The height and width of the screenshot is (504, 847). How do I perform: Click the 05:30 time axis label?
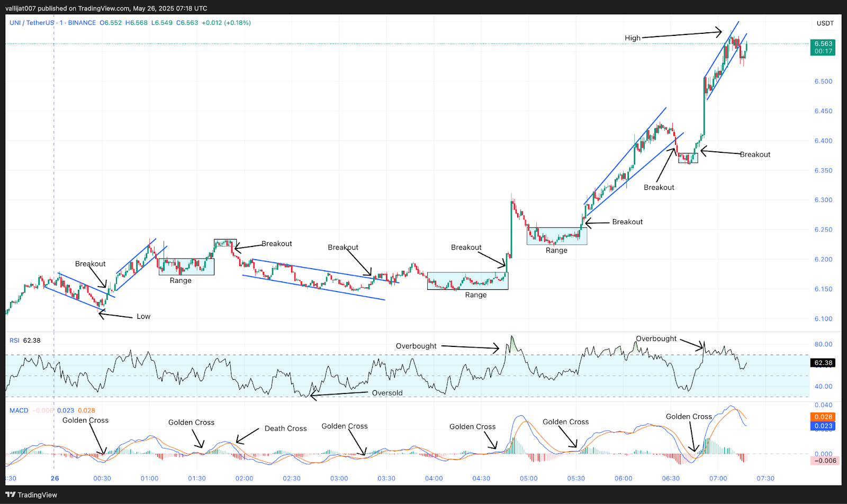pyautogui.click(x=576, y=478)
